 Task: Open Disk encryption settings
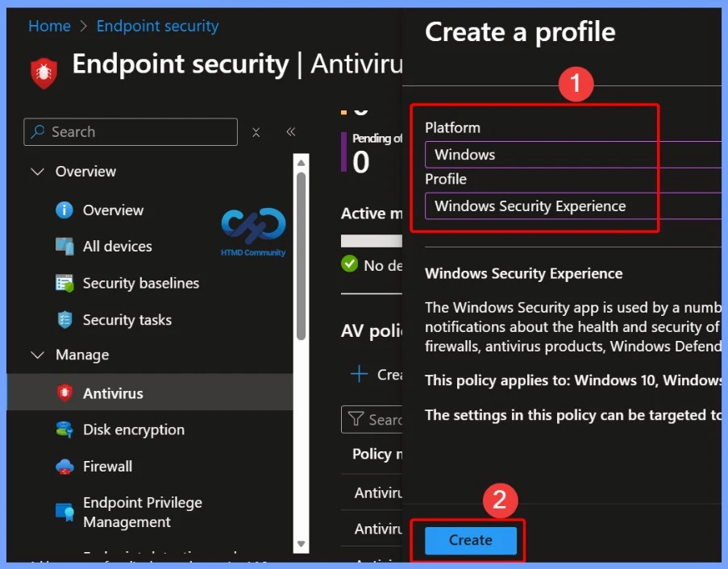click(132, 430)
